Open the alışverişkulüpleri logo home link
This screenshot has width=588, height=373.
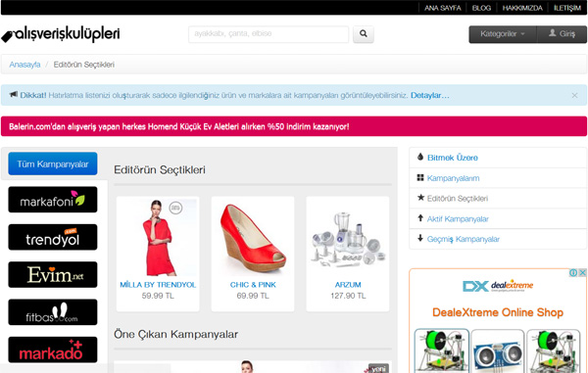(x=61, y=34)
